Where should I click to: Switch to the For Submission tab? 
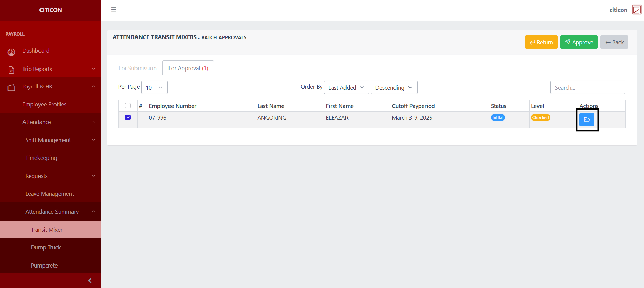[x=138, y=68]
